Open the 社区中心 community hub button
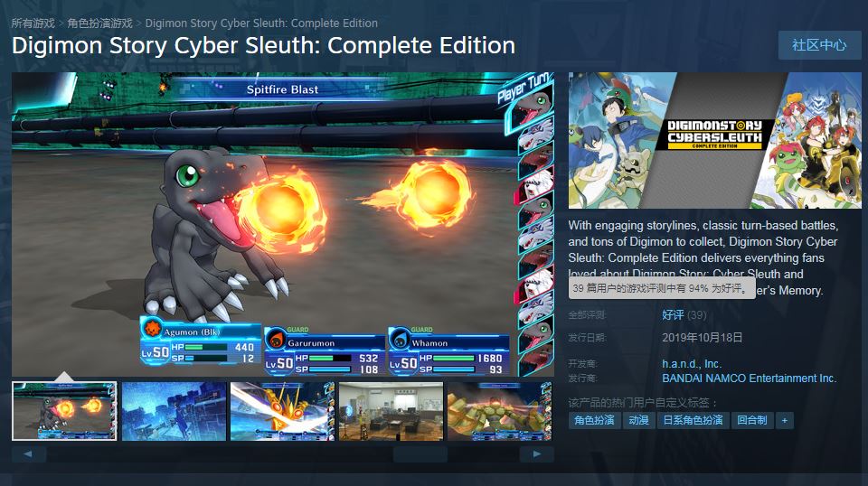This screenshot has height=486, width=868. (x=819, y=45)
